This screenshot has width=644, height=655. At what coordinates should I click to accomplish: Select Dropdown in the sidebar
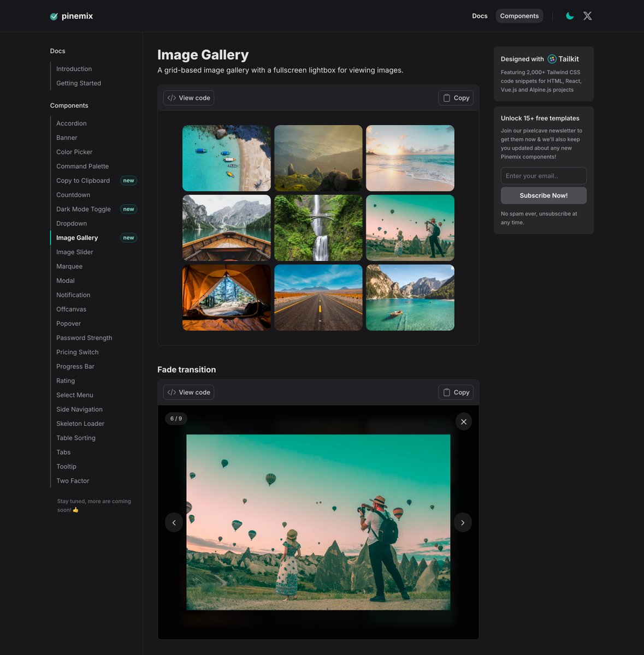[x=72, y=223]
